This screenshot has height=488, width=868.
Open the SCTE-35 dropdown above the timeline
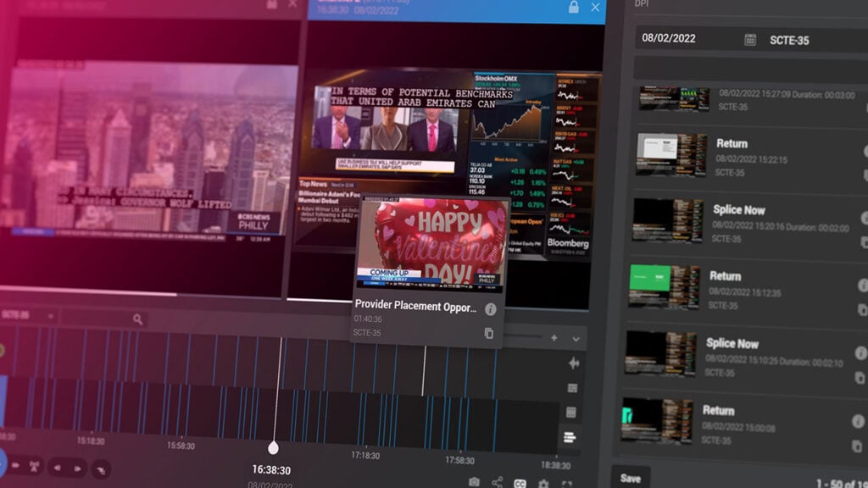tap(28, 315)
